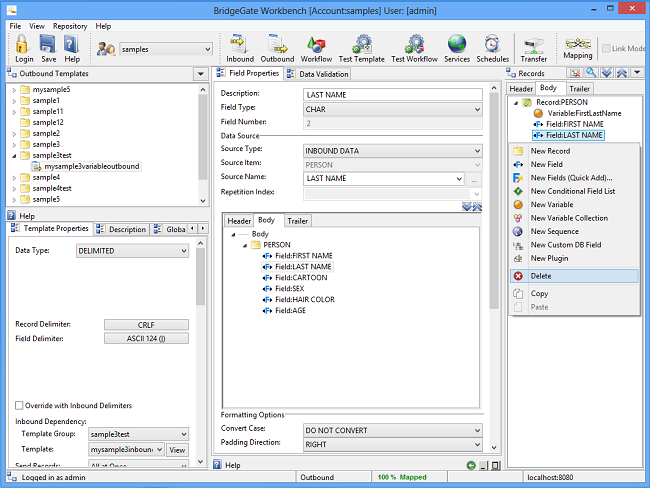Switch to Records Header tab
This screenshot has height=488, width=650.
point(521,89)
